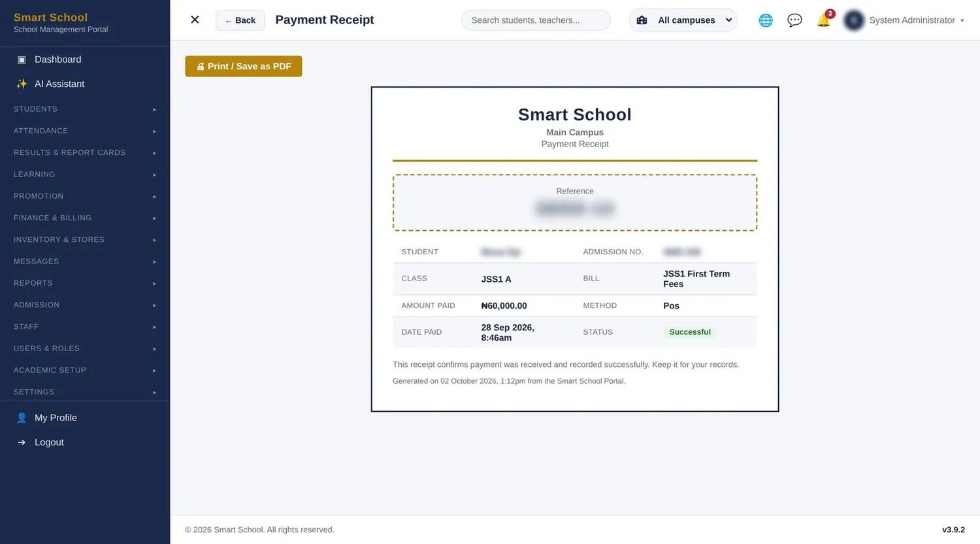Click the Pos payment method value
This screenshot has width=980, height=544.
click(x=671, y=305)
